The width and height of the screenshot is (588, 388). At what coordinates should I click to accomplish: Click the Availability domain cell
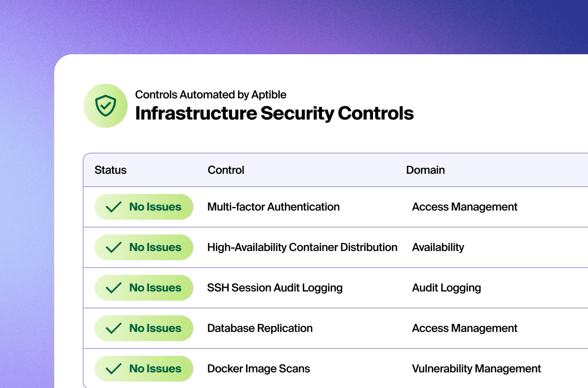pyautogui.click(x=438, y=247)
